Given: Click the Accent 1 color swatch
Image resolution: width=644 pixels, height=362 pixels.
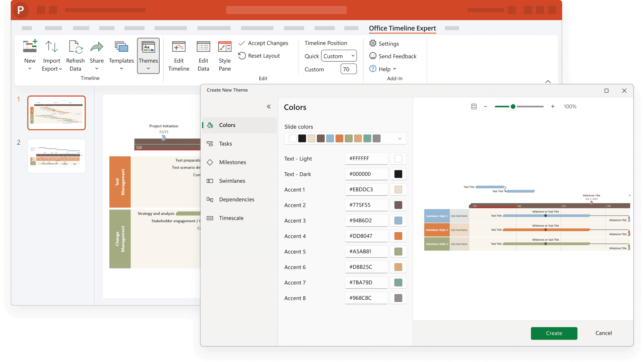Looking at the screenshot, I should 398,189.
